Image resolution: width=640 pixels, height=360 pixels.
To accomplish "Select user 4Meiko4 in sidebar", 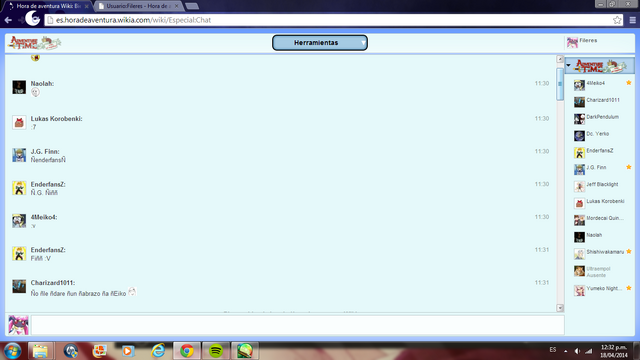I will coord(596,83).
